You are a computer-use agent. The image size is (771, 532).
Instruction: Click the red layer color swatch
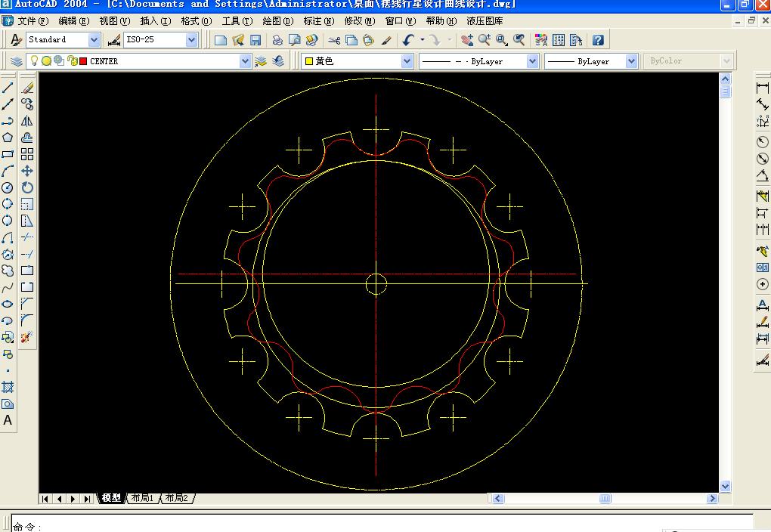click(x=83, y=61)
